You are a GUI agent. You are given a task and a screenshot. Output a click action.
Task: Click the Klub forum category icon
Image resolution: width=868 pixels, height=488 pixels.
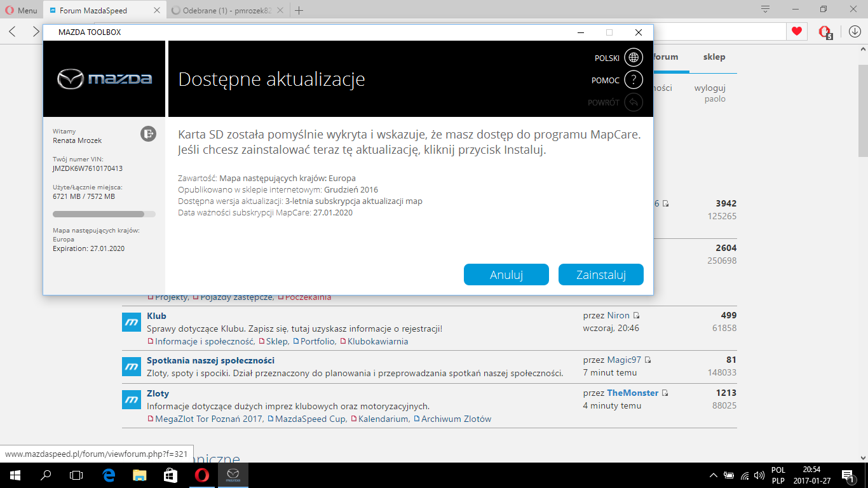pos(131,322)
